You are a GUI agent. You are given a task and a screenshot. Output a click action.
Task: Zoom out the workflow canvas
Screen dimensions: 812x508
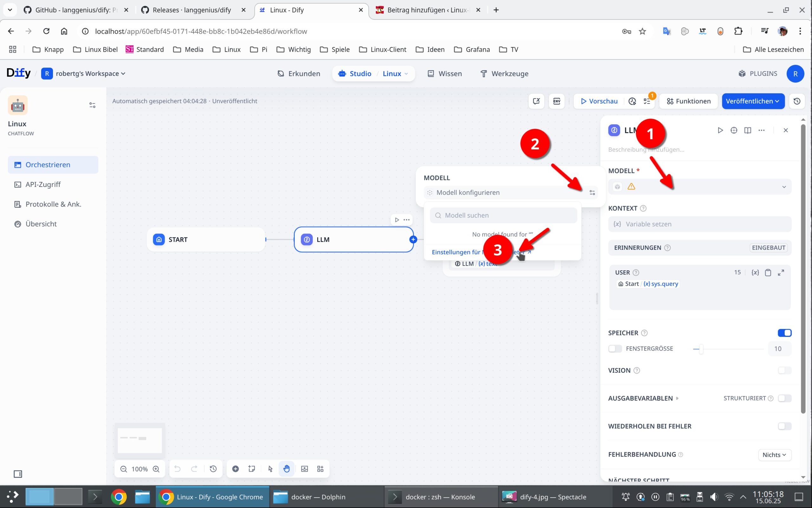coord(124,469)
